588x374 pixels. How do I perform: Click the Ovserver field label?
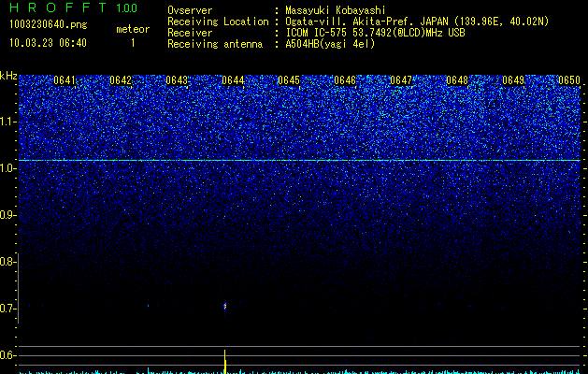pos(190,10)
